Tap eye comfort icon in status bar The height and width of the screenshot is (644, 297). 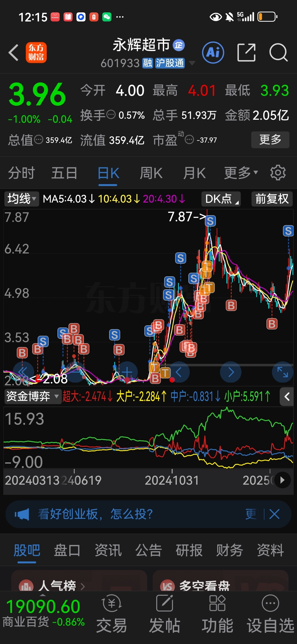pyautogui.click(x=216, y=17)
